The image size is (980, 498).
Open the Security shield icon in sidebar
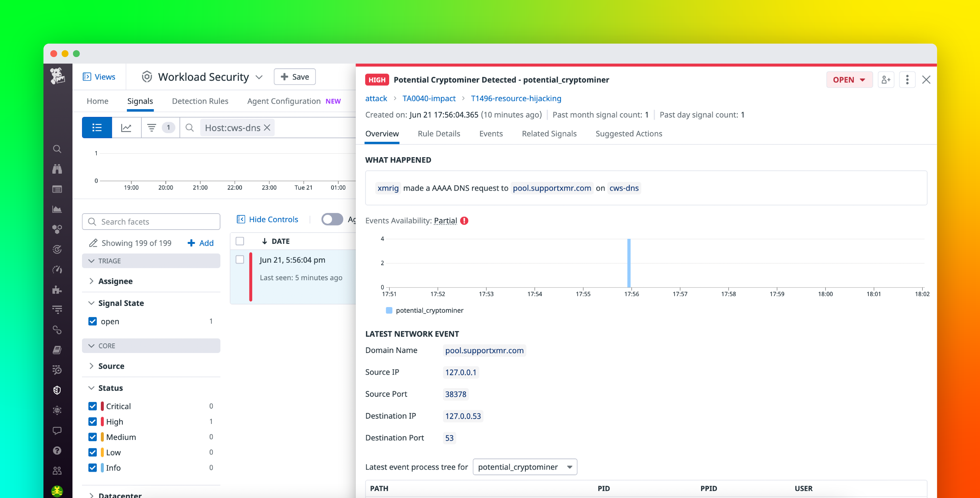click(57, 390)
